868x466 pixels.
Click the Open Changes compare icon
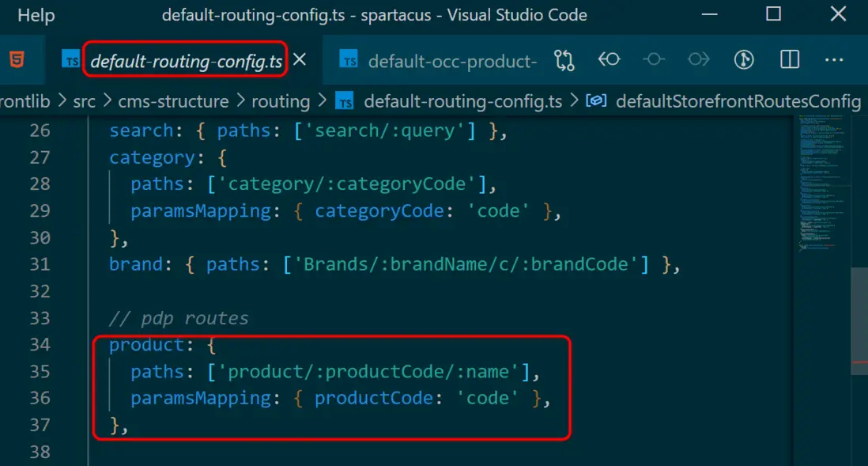[x=564, y=60]
